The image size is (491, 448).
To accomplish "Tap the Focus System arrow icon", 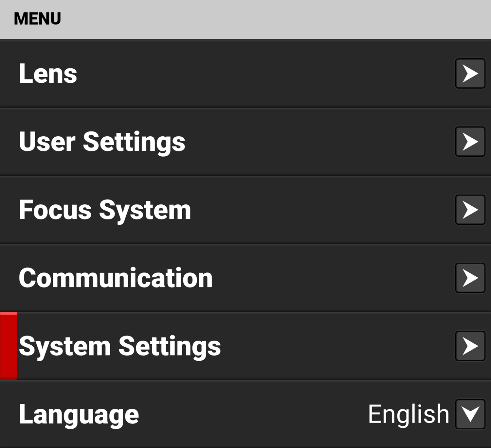I will pyautogui.click(x=470, y=210).
